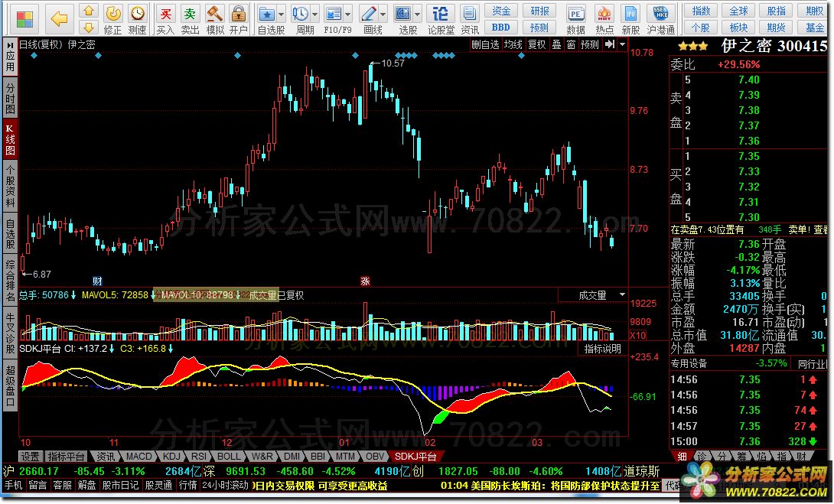Select the 分时图 side tab
The width and height of the screenshot is (834, 504).
pyautogui.click(x=10, y=98)
